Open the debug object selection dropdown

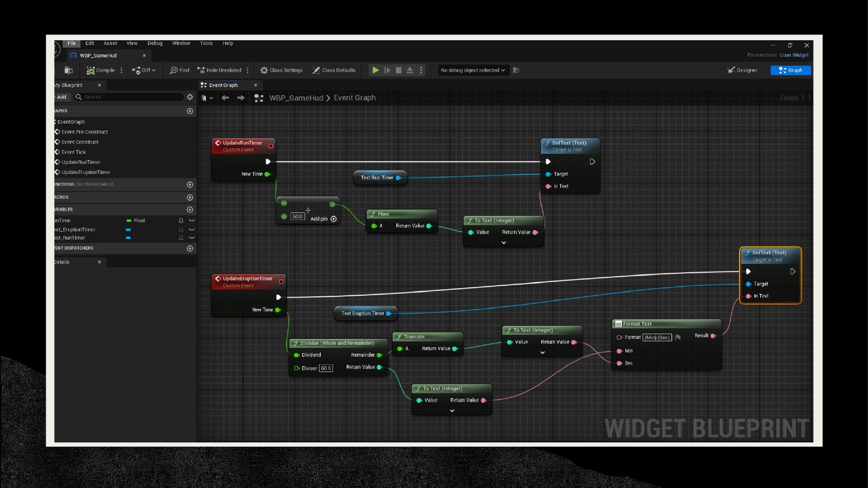tap(473, 70)
